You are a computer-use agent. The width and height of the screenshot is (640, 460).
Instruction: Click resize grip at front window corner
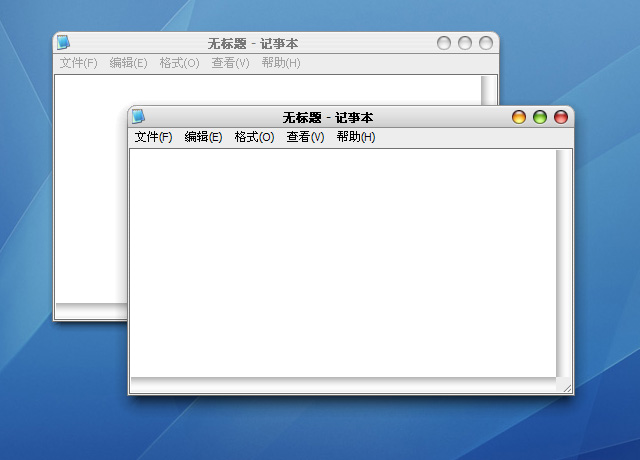[x=567, y=388]
